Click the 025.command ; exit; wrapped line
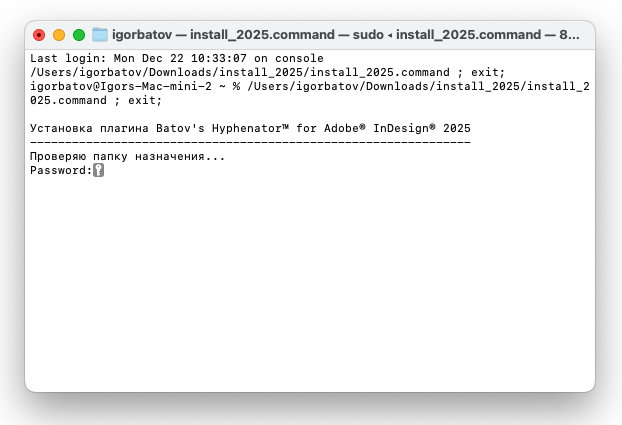 (96, 100)
